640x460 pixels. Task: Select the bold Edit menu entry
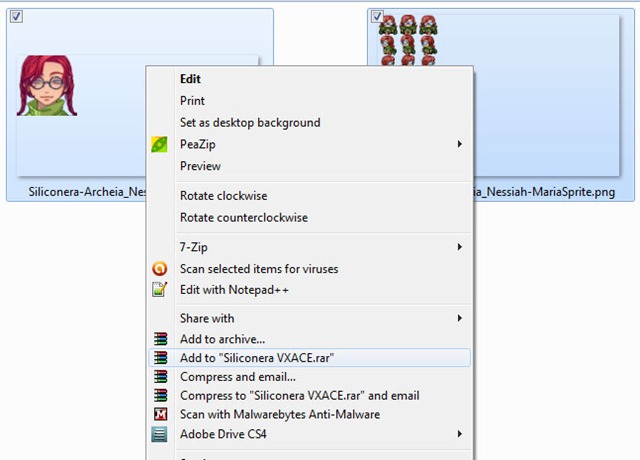(x=190, y=79)
